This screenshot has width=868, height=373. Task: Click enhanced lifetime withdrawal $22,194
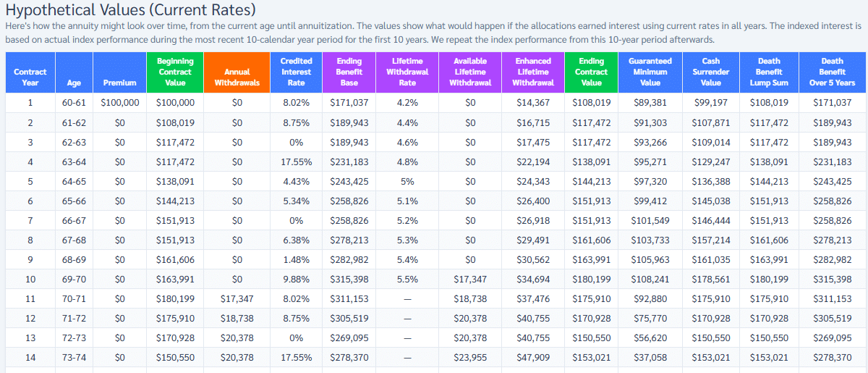(x=534, y=162)
